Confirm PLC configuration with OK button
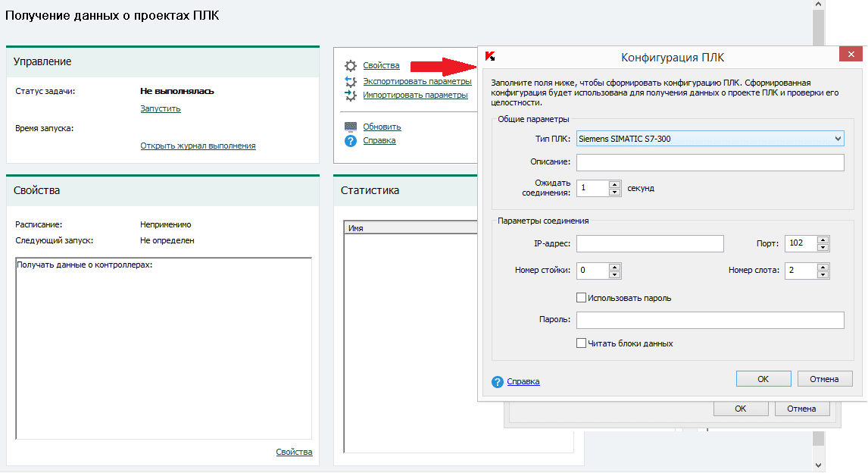The width and height of the screenshot is (868, 473). pyautogui.click(x=763, y=379)
